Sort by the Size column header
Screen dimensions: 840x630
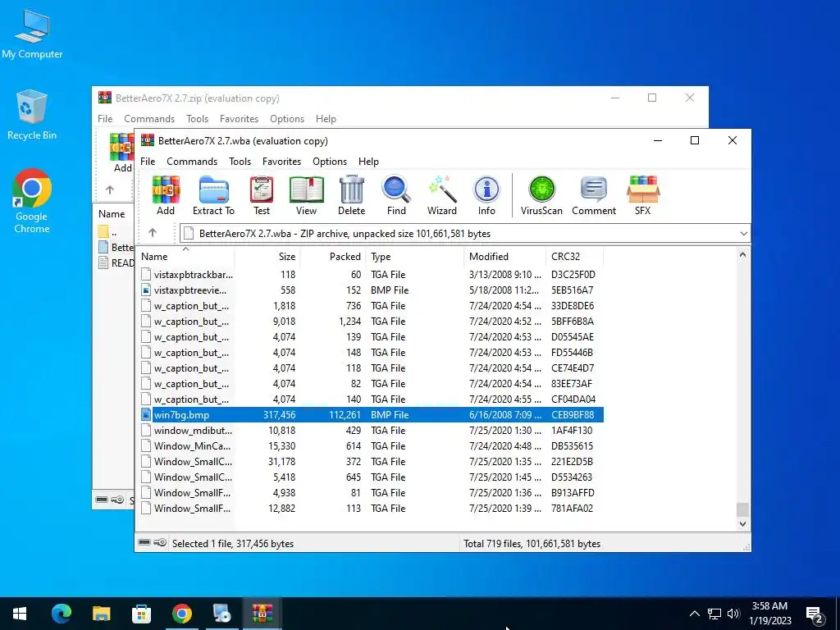point(267,257)
